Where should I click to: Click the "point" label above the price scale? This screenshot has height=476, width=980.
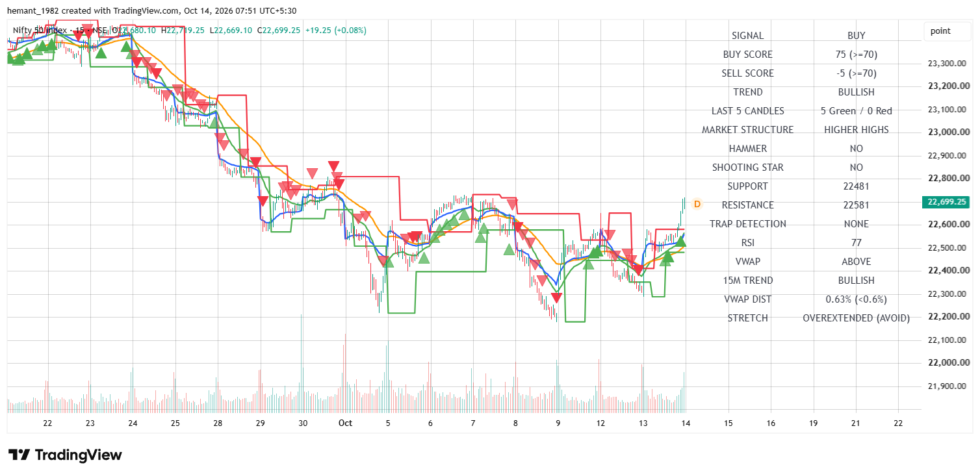[940, 31]
